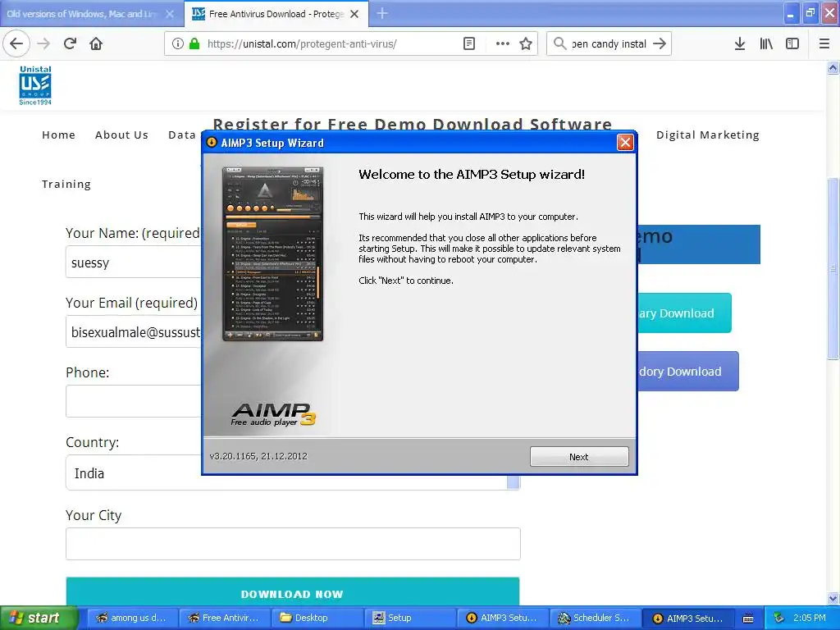
Task: Click the Your Name field containing suessy
Action: (133, 262)
